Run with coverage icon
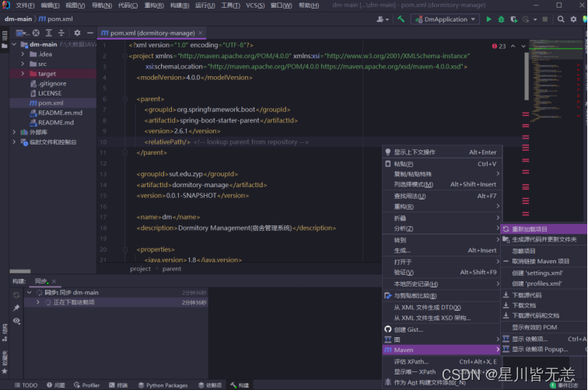The height and width of the screenshot is (390, 588). (514, 19)
